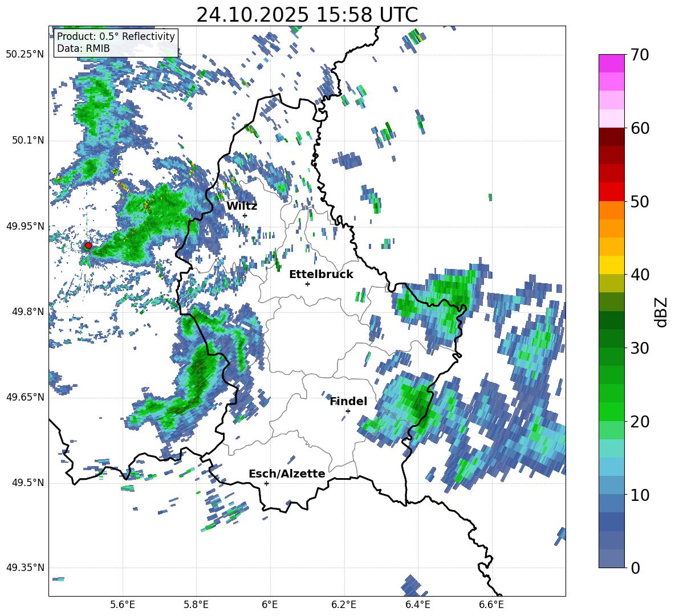The image size is (675, 616).
Task: Click the colorbar tick label 10
Action: [x=640, y=495]
